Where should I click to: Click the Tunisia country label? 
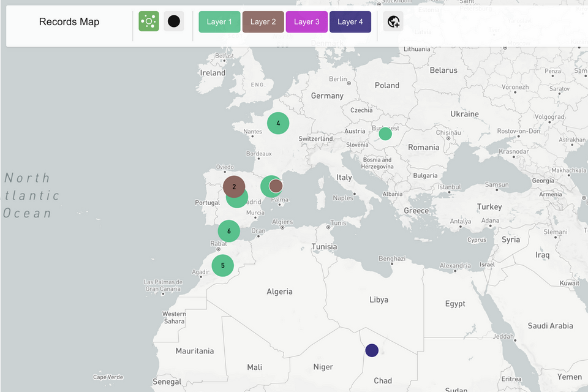(x=324, y=247)
